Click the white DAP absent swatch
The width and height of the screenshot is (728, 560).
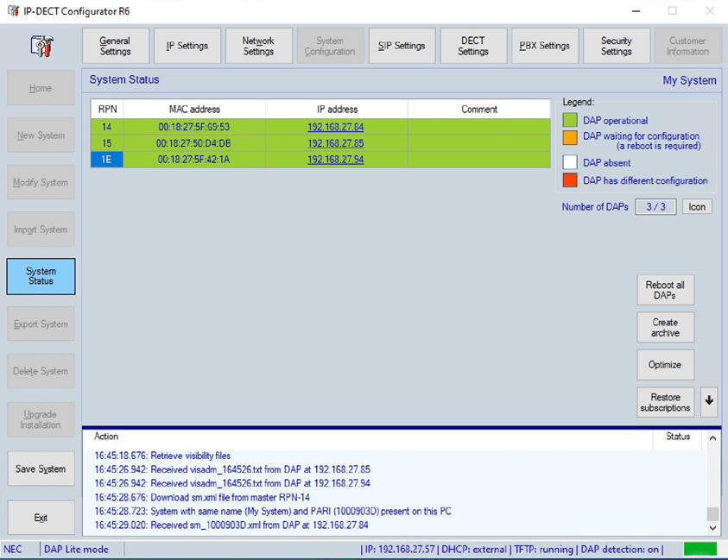tap(570, 162)
